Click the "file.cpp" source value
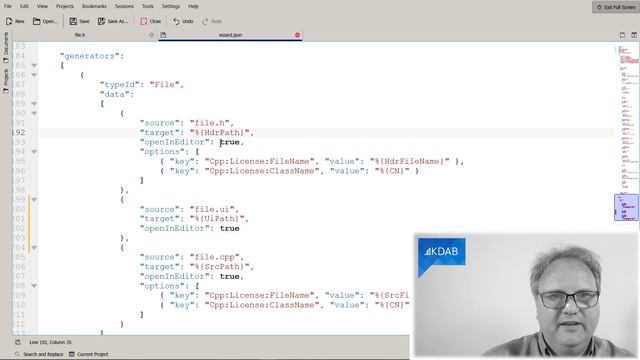 (214, 257)
